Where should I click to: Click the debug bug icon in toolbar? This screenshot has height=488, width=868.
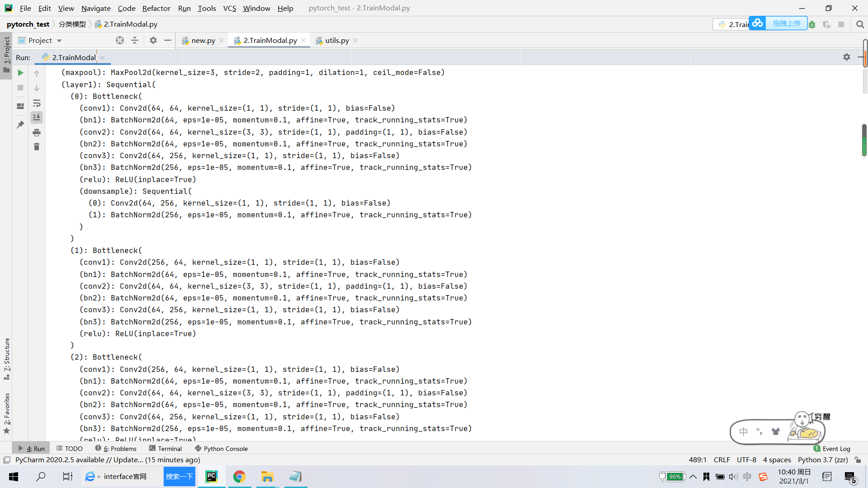[812, 24]
